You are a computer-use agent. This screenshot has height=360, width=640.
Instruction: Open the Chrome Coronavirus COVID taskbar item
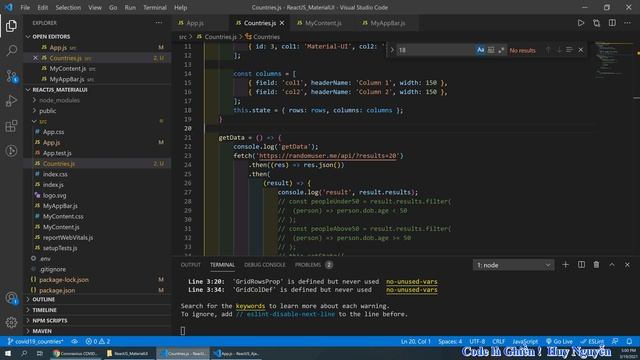(x=76, y=353)
